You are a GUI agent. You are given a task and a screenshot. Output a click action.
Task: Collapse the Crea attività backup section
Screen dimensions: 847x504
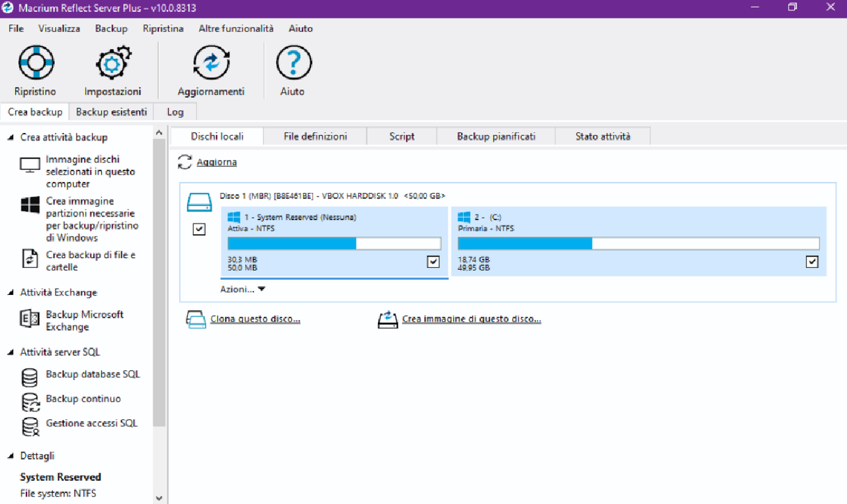[10, 138]
